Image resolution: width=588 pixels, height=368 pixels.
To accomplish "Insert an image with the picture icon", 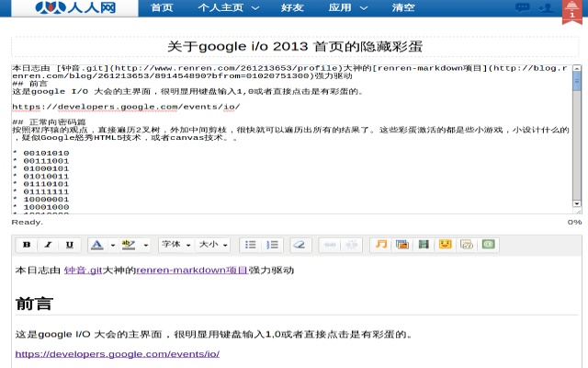I will click(402, 245).
